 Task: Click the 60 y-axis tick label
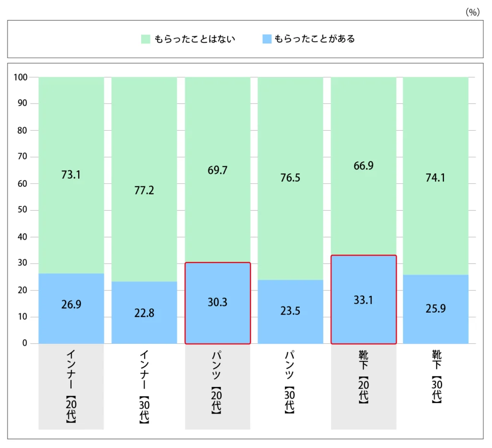coord(22,183)
